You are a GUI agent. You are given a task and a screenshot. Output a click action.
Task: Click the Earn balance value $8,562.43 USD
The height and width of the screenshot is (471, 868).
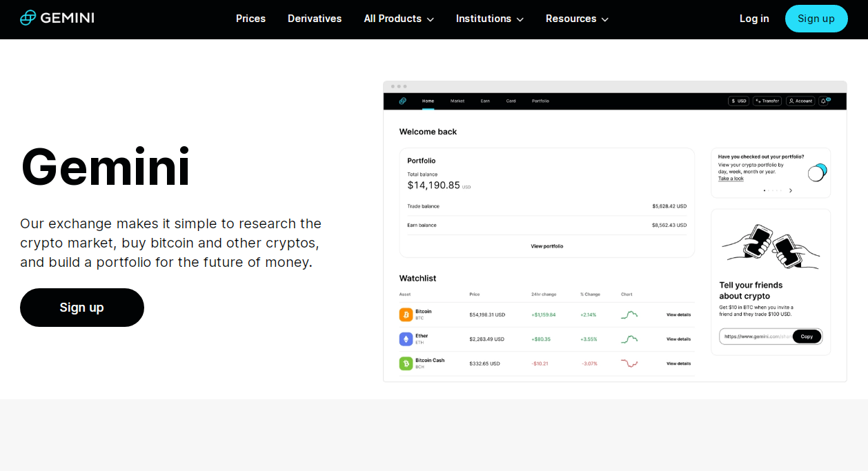[669, 225]
